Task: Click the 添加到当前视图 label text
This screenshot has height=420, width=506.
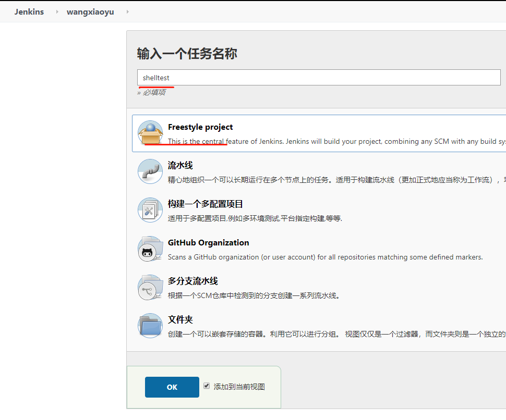Action: click(239, 387)
